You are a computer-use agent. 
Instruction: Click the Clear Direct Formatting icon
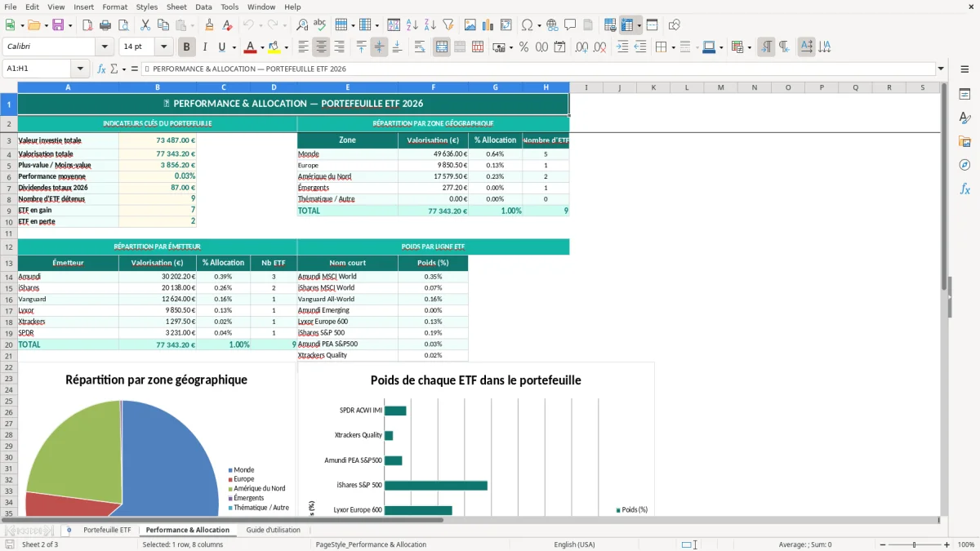coord(226,25)
